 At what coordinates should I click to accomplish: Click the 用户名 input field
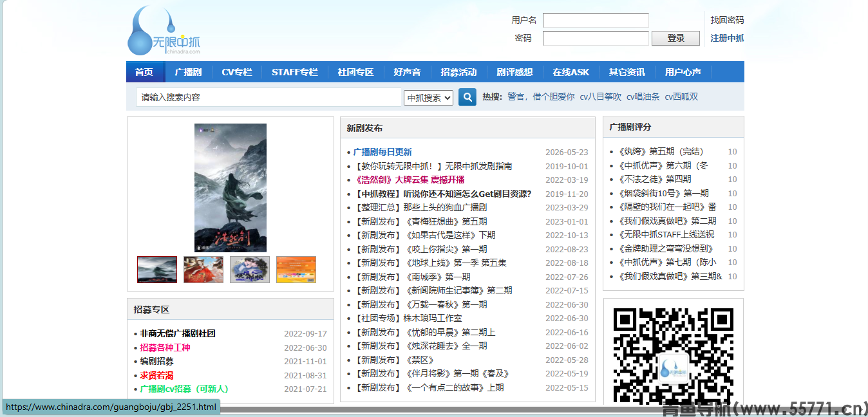click(596, 21)
